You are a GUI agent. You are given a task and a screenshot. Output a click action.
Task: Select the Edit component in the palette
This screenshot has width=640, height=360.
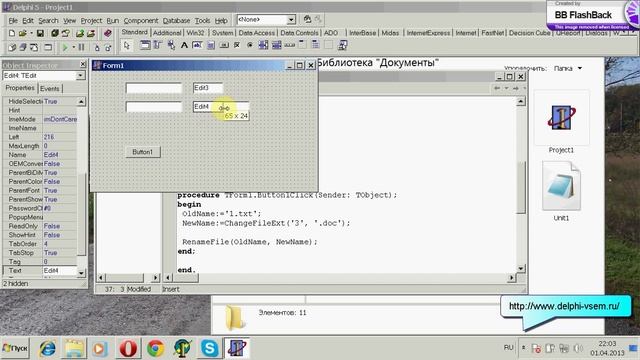197,45
